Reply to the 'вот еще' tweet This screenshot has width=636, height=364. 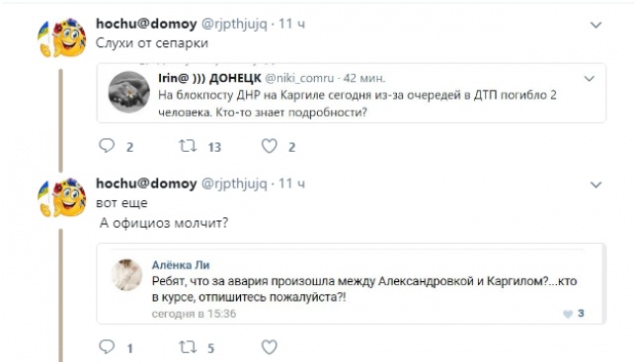107,346
